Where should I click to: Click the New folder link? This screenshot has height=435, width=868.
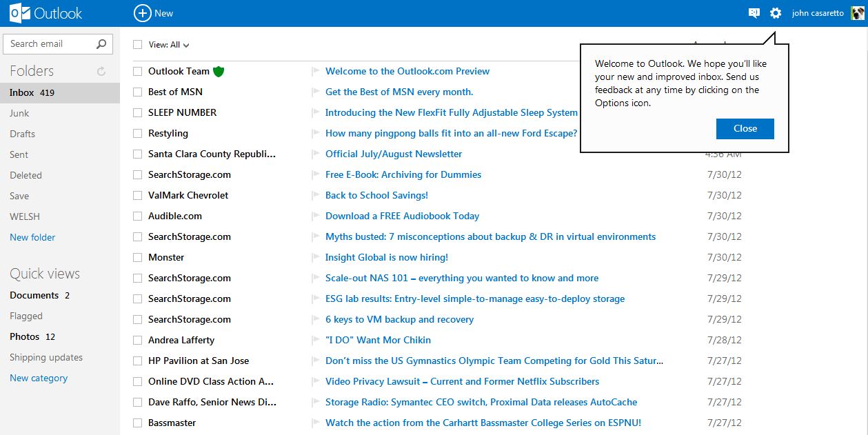pos(32,237)
